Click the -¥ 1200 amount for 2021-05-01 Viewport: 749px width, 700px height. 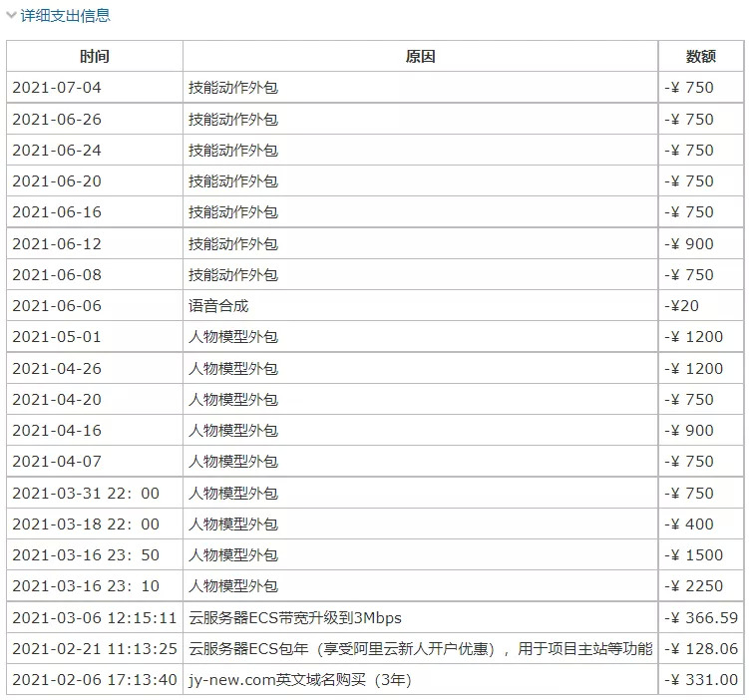693,337
